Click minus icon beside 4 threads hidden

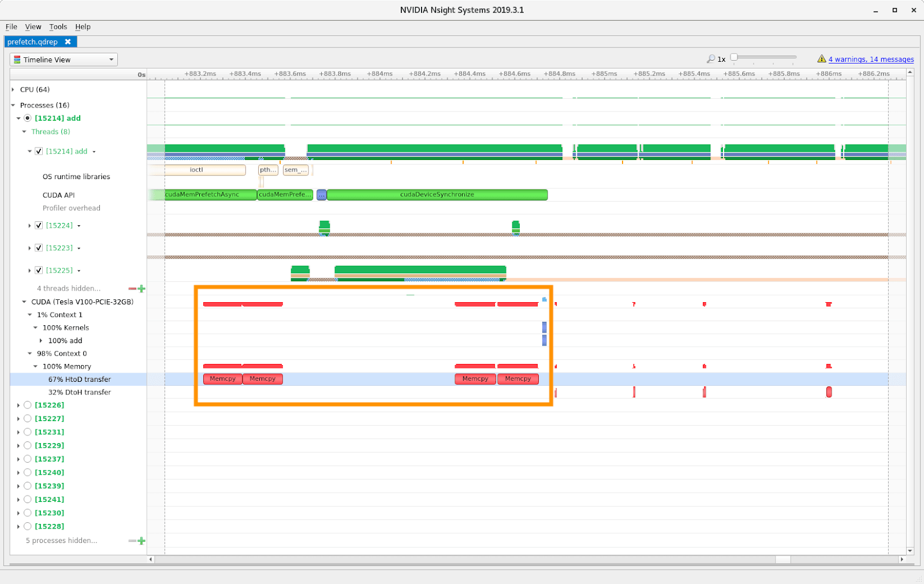click(132, 289)
